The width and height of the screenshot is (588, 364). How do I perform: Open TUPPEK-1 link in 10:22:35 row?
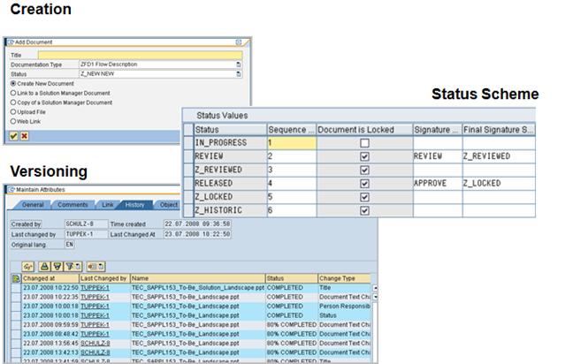(95, 297)
